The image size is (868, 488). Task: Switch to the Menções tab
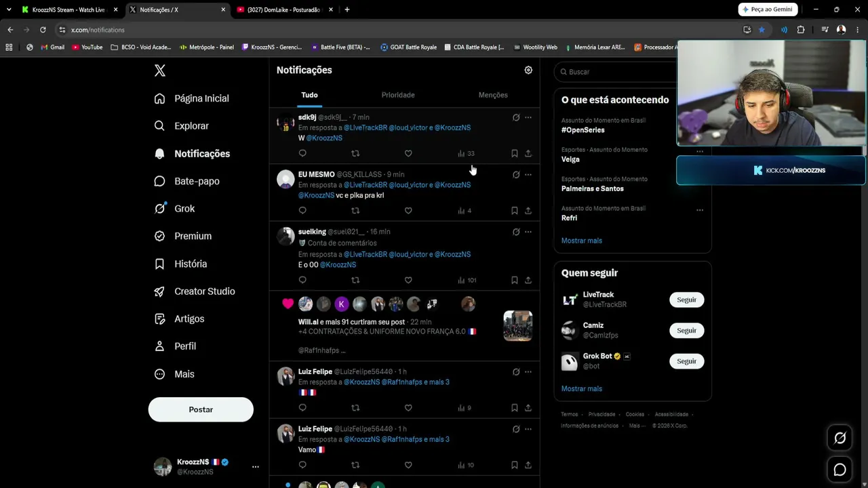[x=493, y=95]
